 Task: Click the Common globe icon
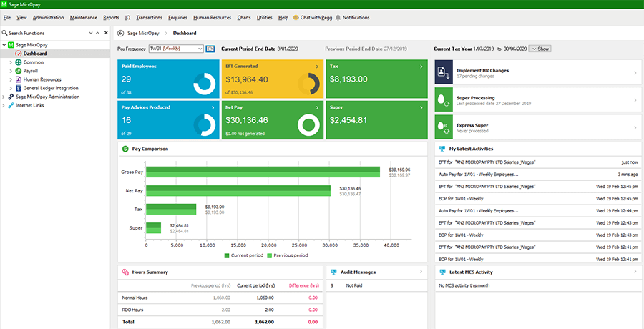click(x=19, y=62)
